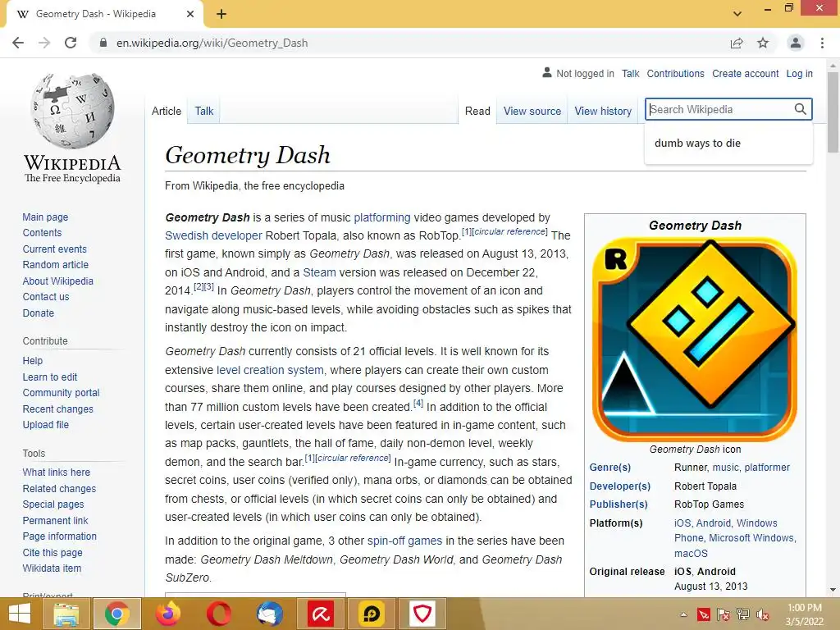Bookmark this page with star icon
The width and height of the screenshot is (840, 630).
click(763, 43)
